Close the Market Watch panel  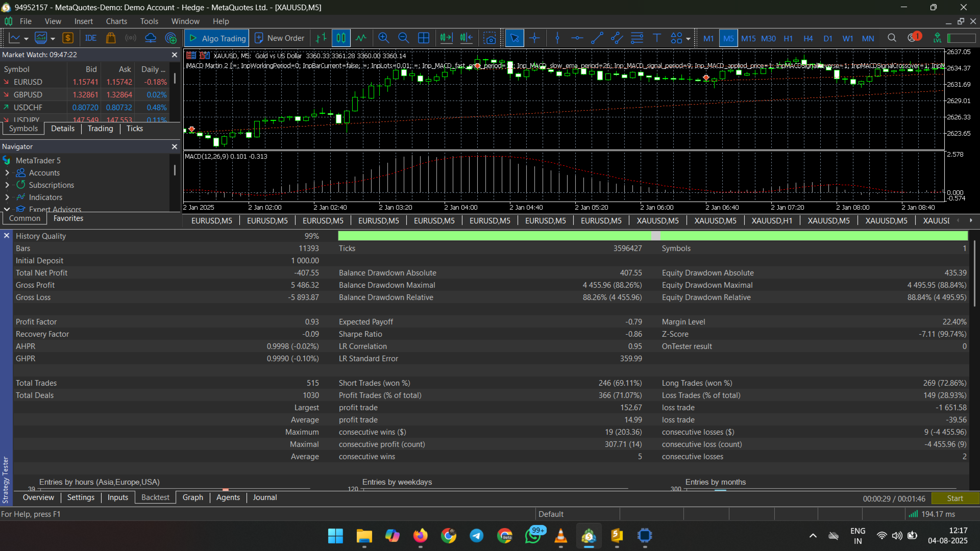coord(175,55)
